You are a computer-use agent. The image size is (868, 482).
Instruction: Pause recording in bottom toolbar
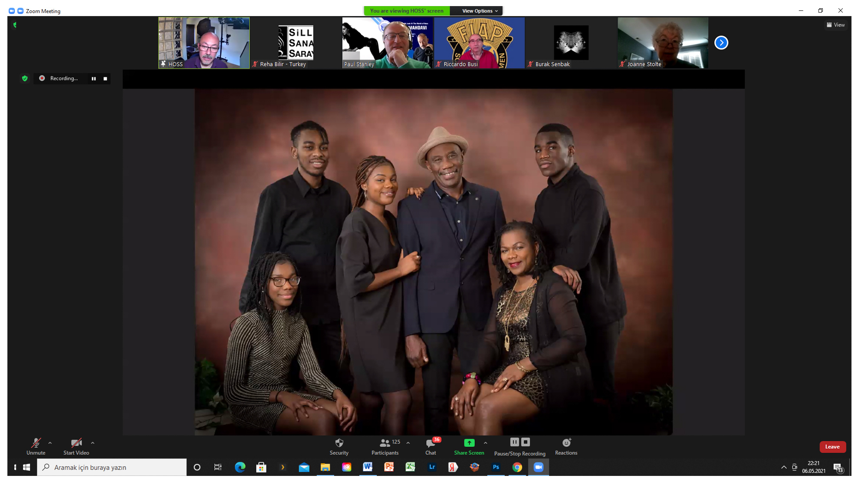tap(514, 442)
